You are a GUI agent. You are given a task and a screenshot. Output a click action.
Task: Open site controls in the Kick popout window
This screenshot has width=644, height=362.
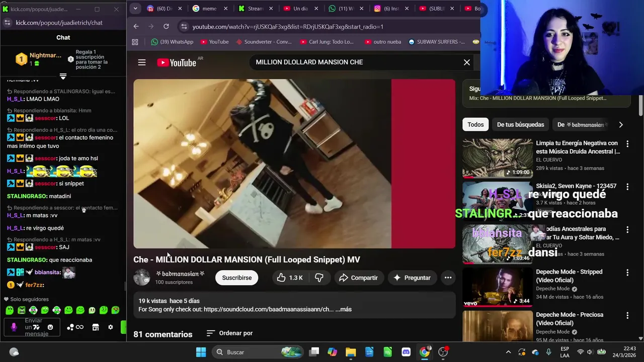coord(7,23)
